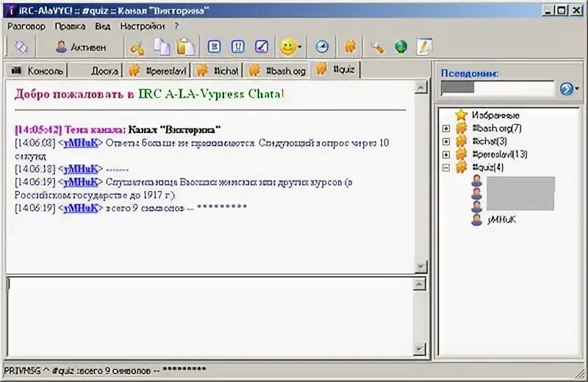The image size is (588, 382).
Task: Click the уМНиК nick link at 14:06:03
Action: tap(80, 143)
